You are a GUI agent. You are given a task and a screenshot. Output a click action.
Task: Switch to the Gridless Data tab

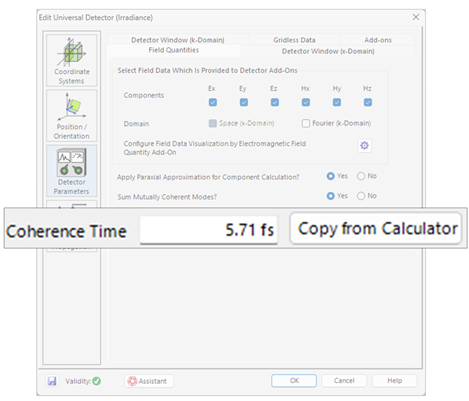tap(294, 40)
